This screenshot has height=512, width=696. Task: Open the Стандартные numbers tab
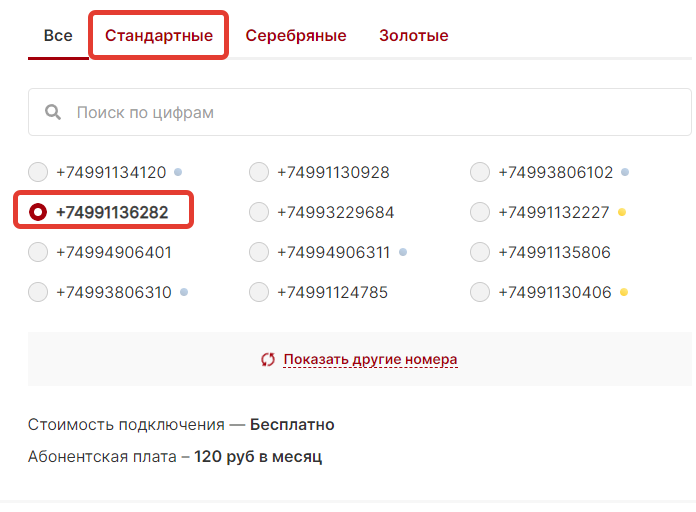(x=158, y=36)
